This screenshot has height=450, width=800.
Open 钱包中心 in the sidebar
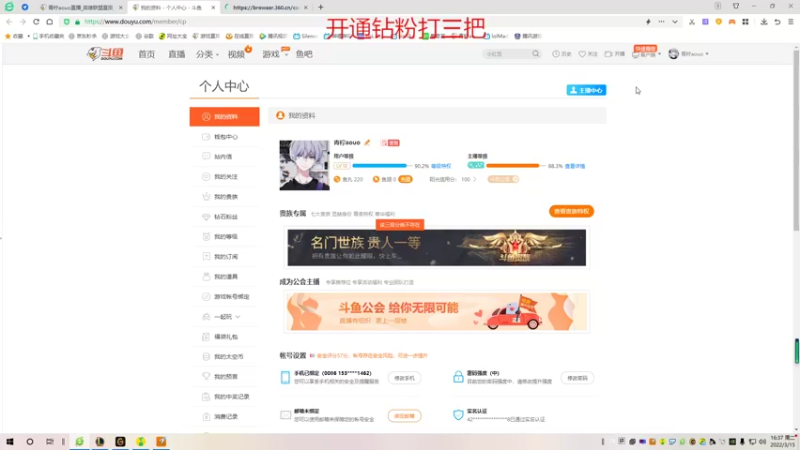click(224, 137)
